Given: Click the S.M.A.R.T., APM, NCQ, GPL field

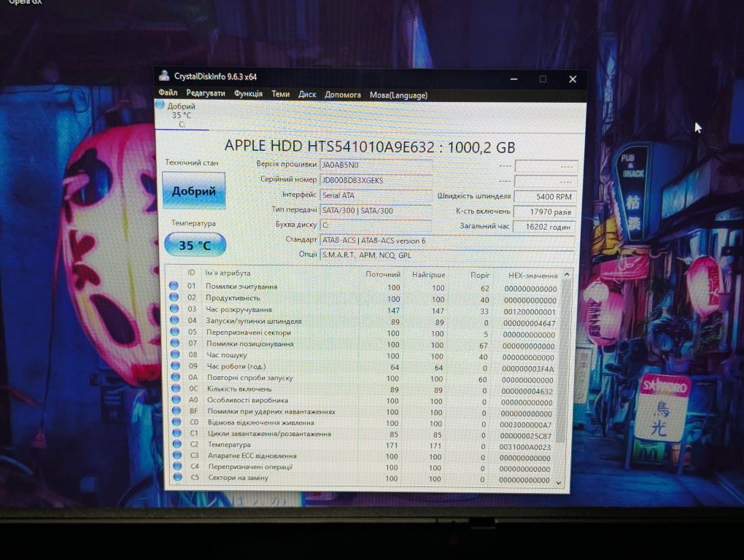Looking at the screenshot, I should click(447, 255).
